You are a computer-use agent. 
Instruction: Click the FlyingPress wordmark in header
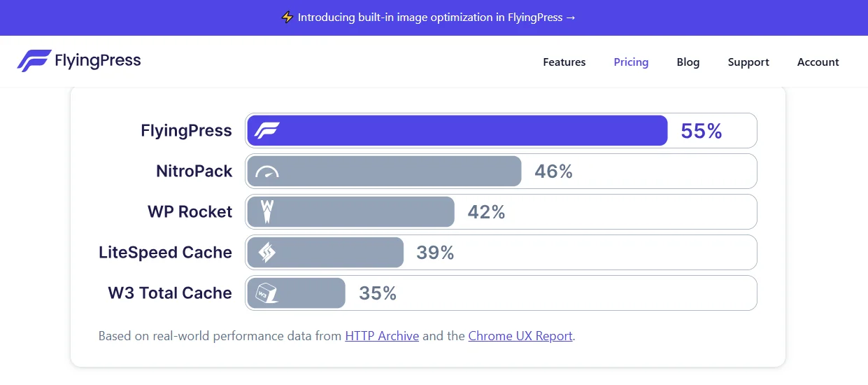[x=98, y=62]
